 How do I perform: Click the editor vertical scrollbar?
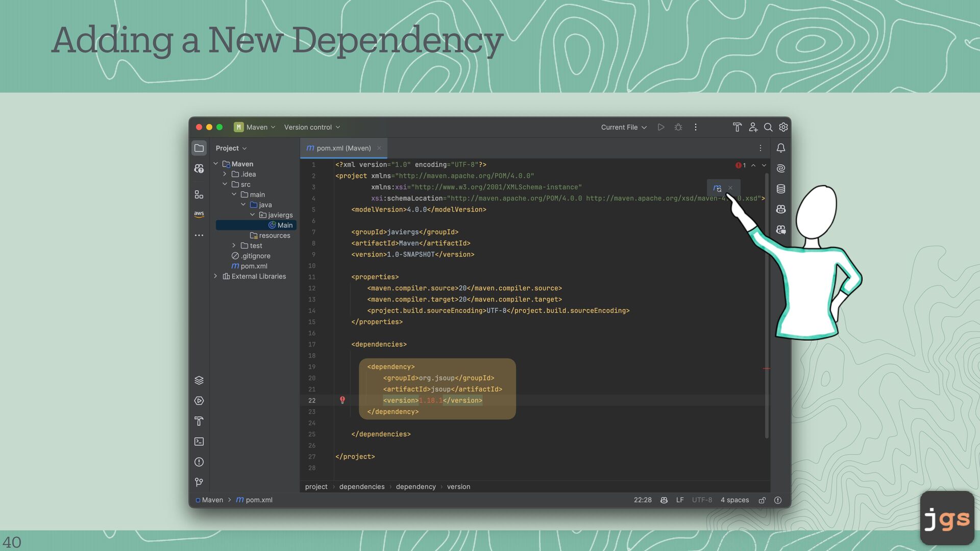click(767, 306)
